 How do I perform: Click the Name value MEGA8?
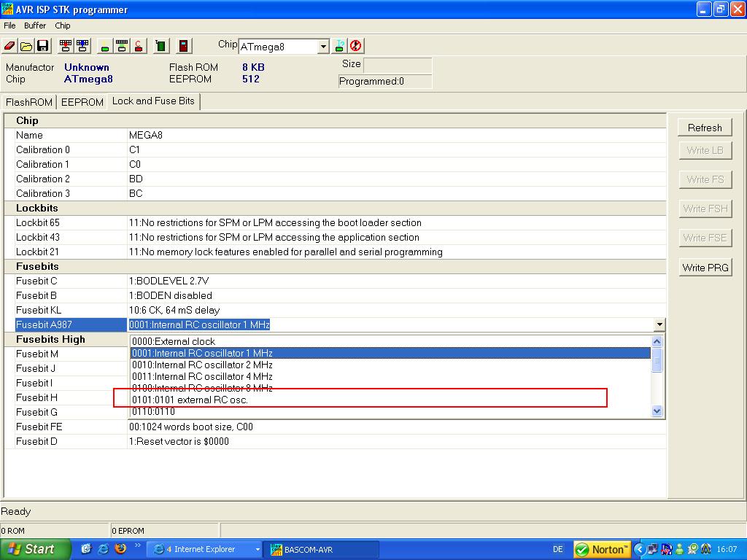[x=146, y=135]
